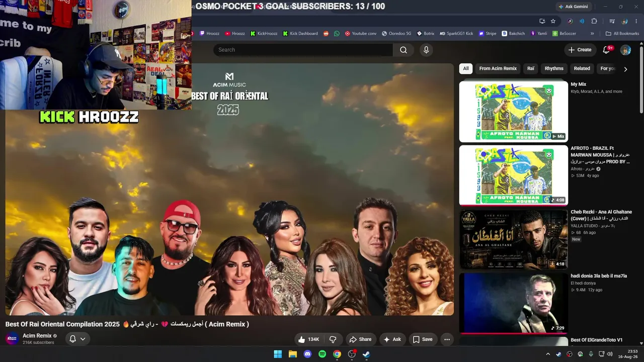
Task: Open Discord from the taskbar
Action: [x=307, y=354]
